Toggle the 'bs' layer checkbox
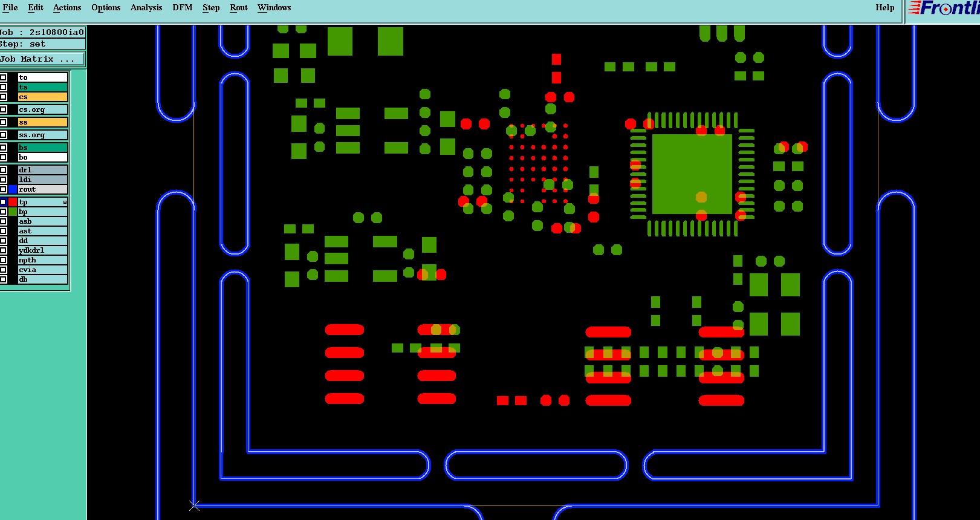The width and height of the screenshot is (980, 520). click(3, 148)
